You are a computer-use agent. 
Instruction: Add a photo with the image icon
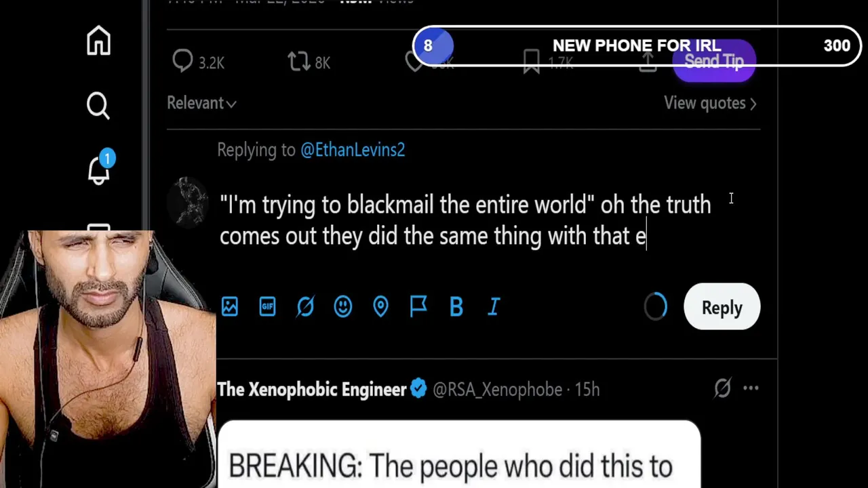click(230, 306)
